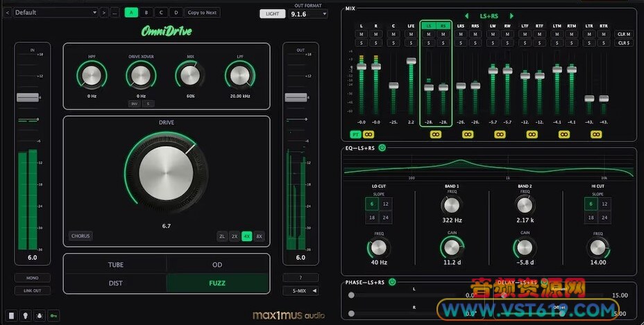This screenshot has height=325, width=644.
Task: Select LO CUT slope 12
Action: point(386,204)
